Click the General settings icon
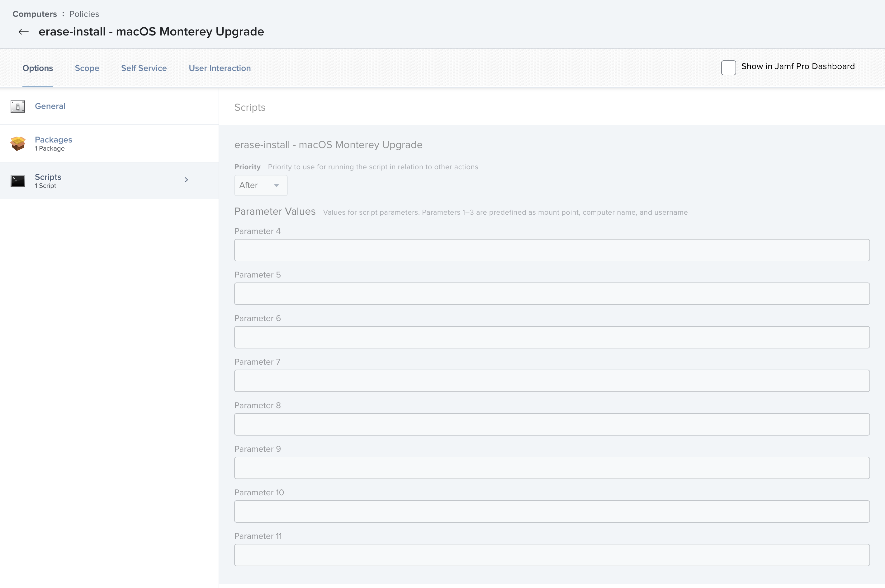Viewport: 885px width, 588px height. click(x=18, y=106)
